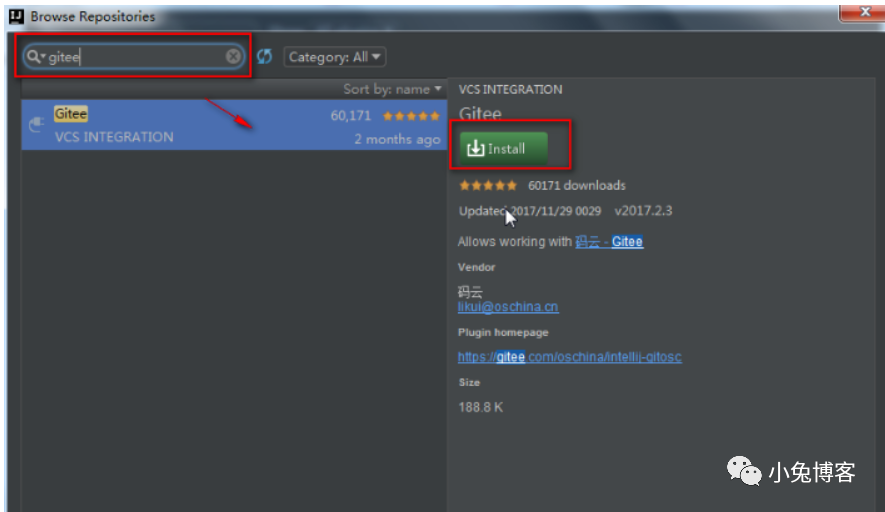This screenshot has width=885, height=512.
Task: Click the search magnifier icon in search box
Action: click(x=35, y=56)
